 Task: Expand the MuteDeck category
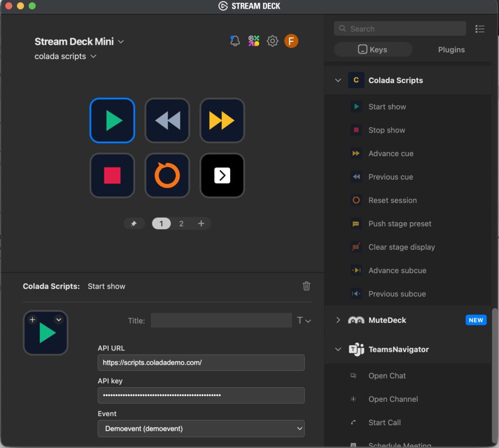point(338,320)
